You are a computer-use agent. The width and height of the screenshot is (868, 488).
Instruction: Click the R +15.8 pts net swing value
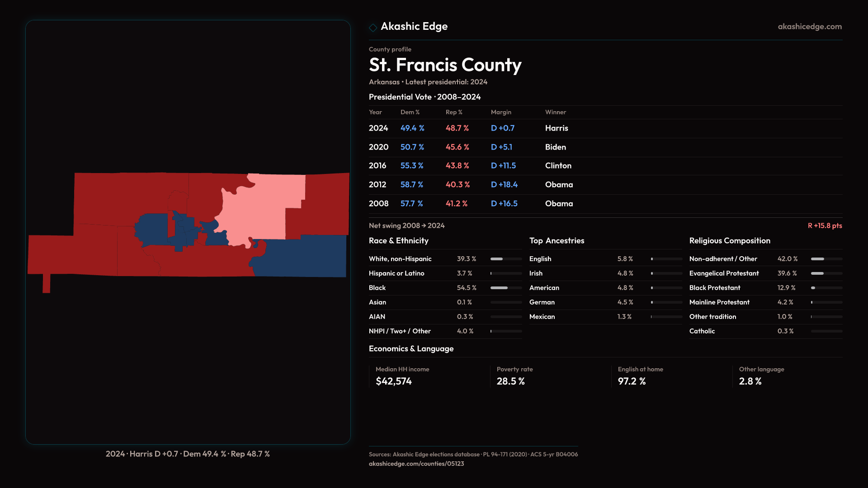point(825,226)
